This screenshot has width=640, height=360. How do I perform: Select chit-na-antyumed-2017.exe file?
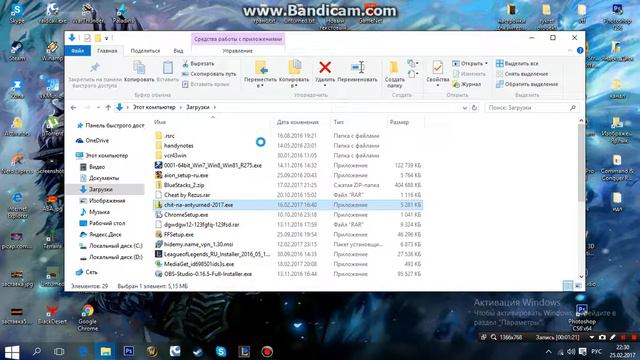288,205
